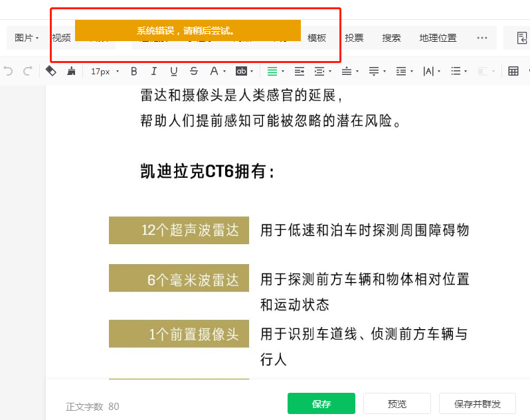Toggle underline formatting
This screenshot has width=530, height=420.
[x=174, y=71]
